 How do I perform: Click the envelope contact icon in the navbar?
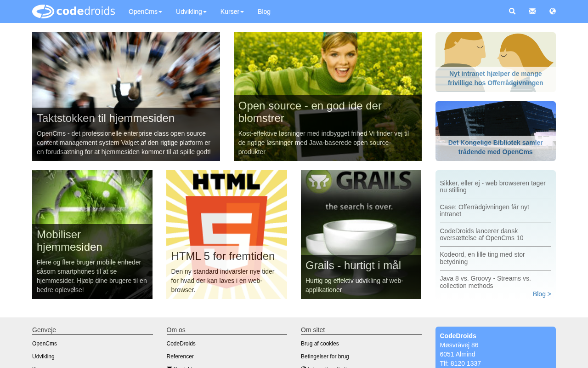tap(532, 11)
